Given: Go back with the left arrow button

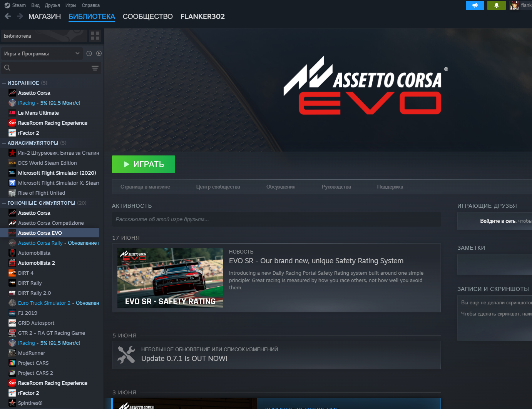Looking at the screenshot, I should pos(8,16).
